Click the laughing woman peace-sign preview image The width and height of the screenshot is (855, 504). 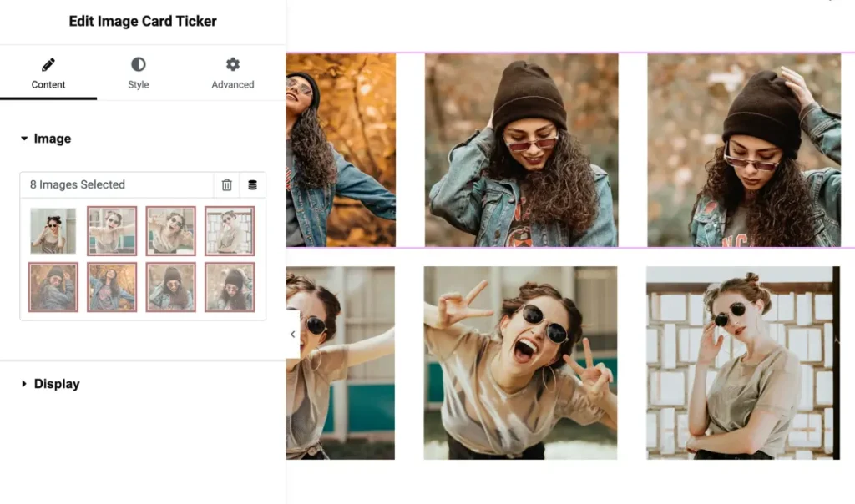[520, 363]
